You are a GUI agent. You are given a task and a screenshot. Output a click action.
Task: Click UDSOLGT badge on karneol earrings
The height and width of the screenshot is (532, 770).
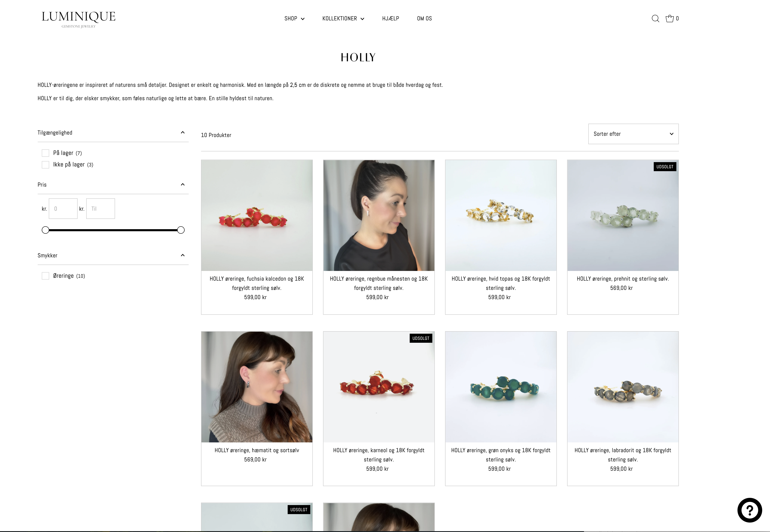[x=421, y=338]
